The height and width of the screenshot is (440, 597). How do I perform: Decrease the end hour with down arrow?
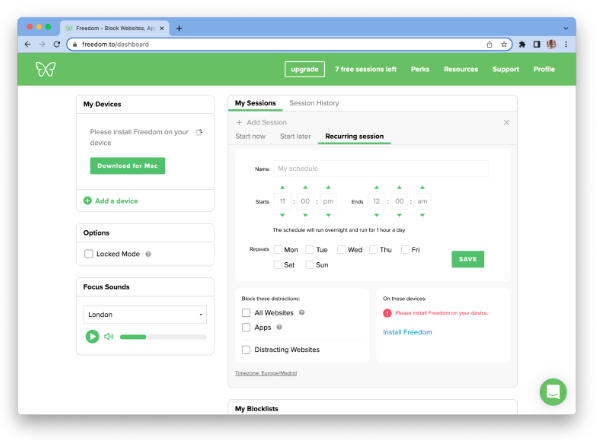(x=377, y=215)
